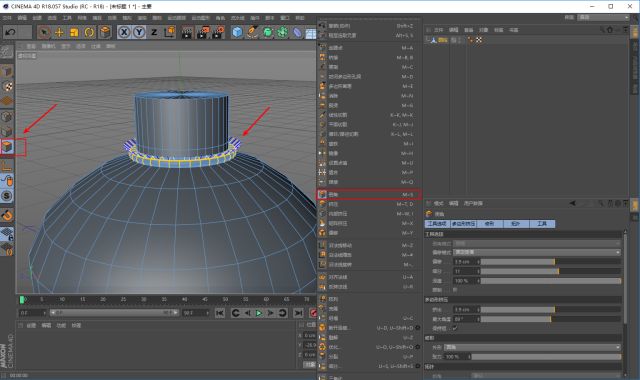Enable the orange magnet Snap icon
This screenshot has width=640, height=380.
7,214
